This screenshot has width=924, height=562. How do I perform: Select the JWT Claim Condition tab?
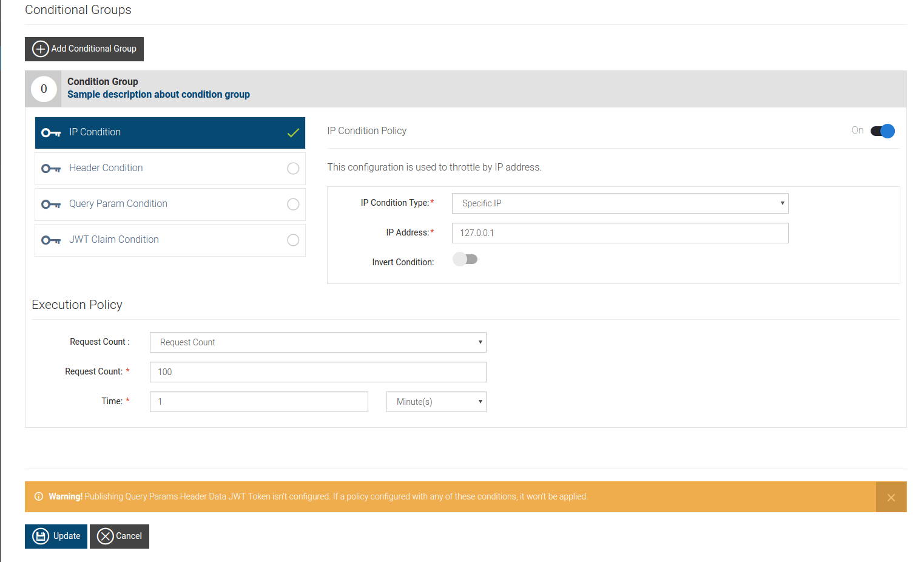pyautogui.click(x=170, y=240)
